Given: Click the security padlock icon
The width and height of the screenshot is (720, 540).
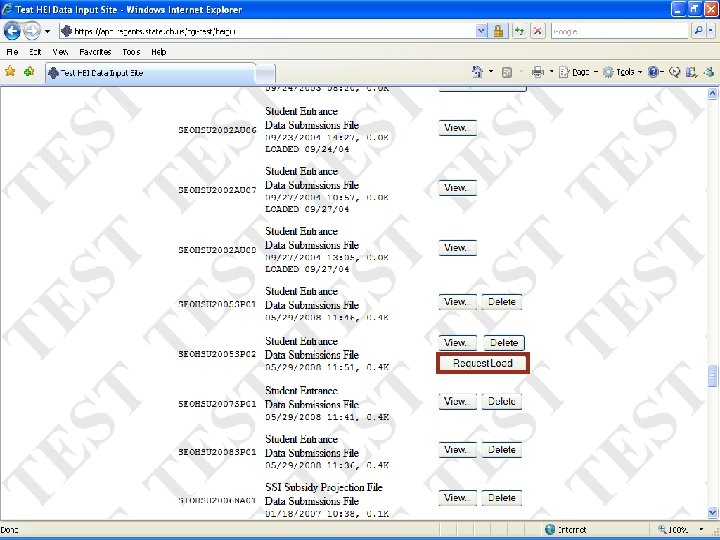Looking at the screenshot, I should pyautogui.click(x=498, y=31).
